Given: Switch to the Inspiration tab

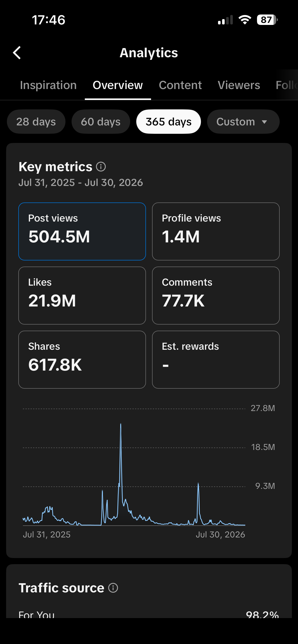Looking at the screenshot, I should 48,85.
